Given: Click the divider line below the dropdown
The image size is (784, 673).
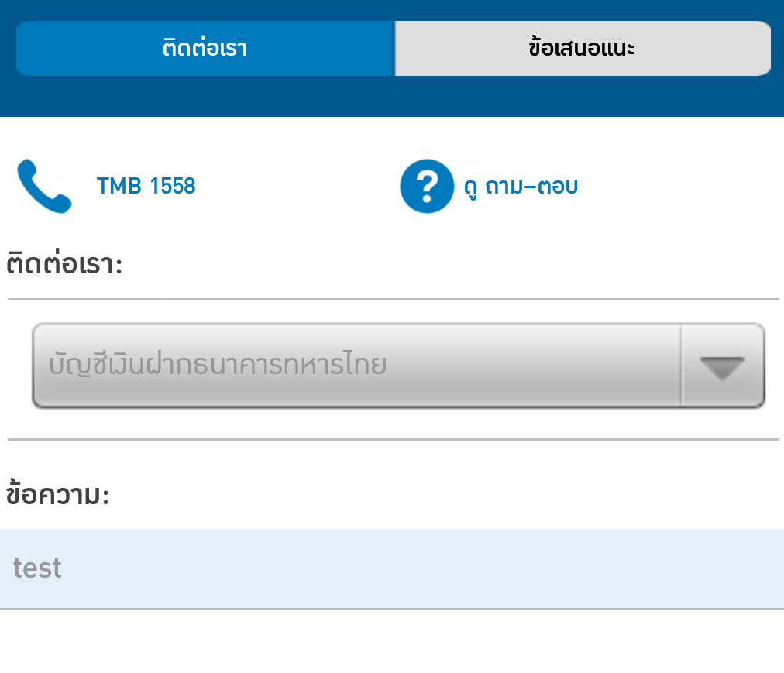Looking at the screenshot, I should [x=392, y=439].
